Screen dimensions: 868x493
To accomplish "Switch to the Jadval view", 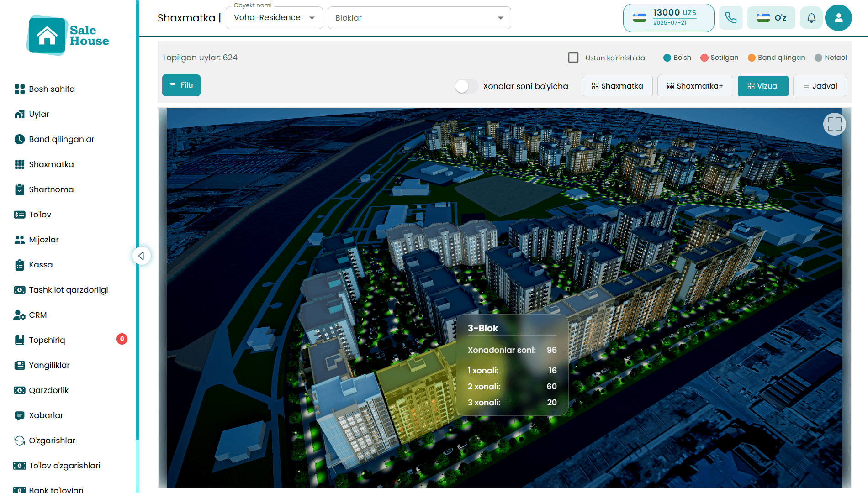I will 820,86.
